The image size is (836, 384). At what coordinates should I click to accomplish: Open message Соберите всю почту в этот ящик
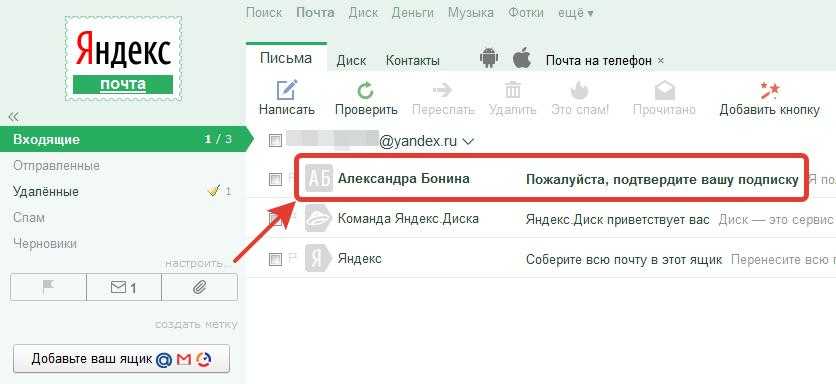point(624,260)
